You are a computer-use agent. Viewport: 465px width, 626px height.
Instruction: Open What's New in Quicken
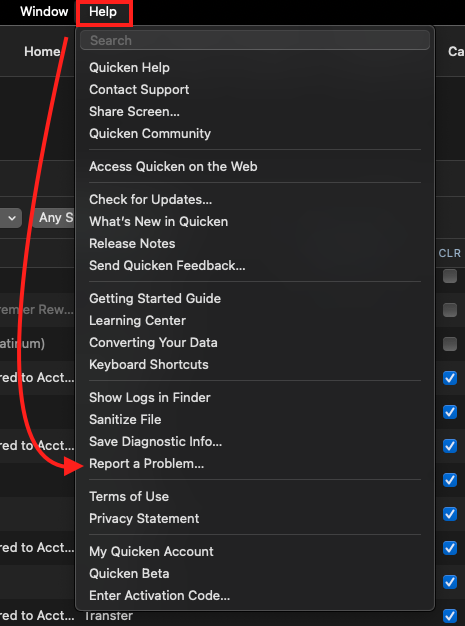(158, 221)
